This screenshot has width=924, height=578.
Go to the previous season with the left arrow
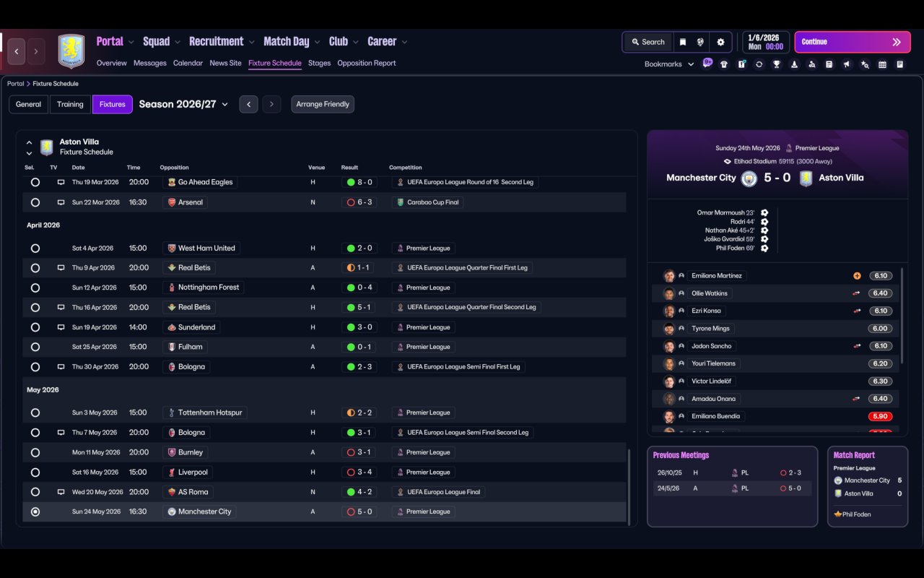point(248,104)
